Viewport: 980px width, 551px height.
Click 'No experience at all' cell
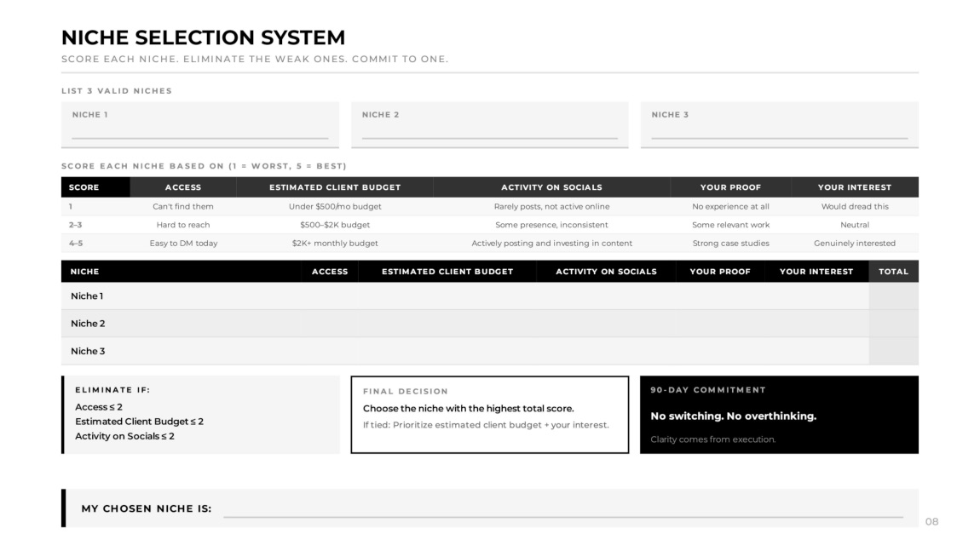click(x=730, y=206)
